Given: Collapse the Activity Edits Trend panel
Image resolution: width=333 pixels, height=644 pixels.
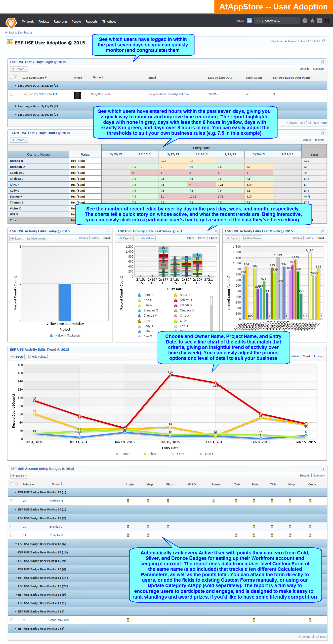Looking at the screenshot, I should (x=323, y=349).
